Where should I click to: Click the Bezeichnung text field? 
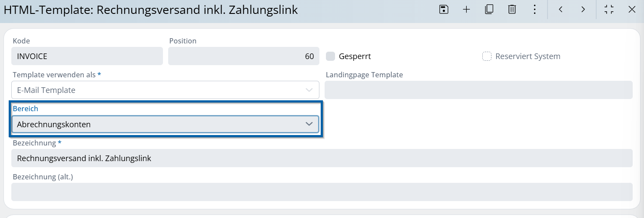point(322,159)
